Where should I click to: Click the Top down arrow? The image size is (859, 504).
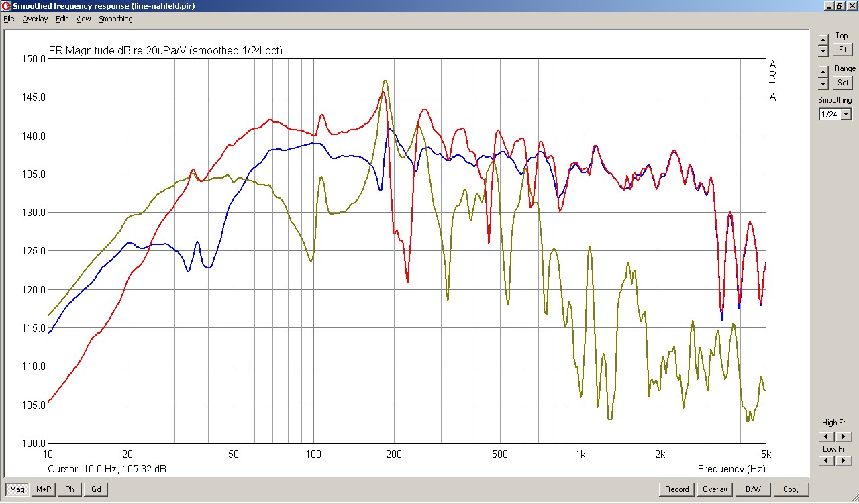click(x=823, y=51)
